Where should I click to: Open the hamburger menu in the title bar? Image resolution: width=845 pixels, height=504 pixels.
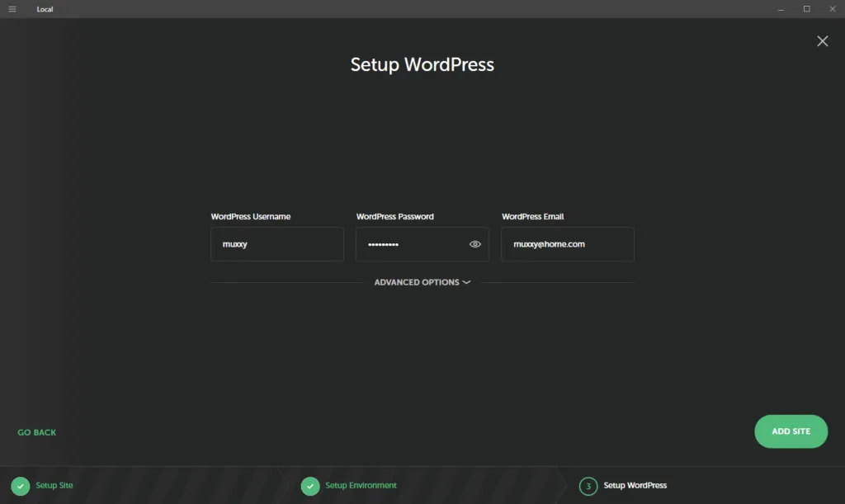12,9
